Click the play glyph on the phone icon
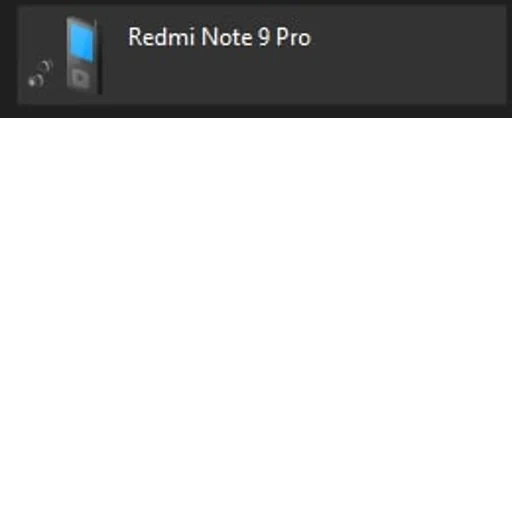The height and width of the screenshot is (512, 512). coord(80,79)
